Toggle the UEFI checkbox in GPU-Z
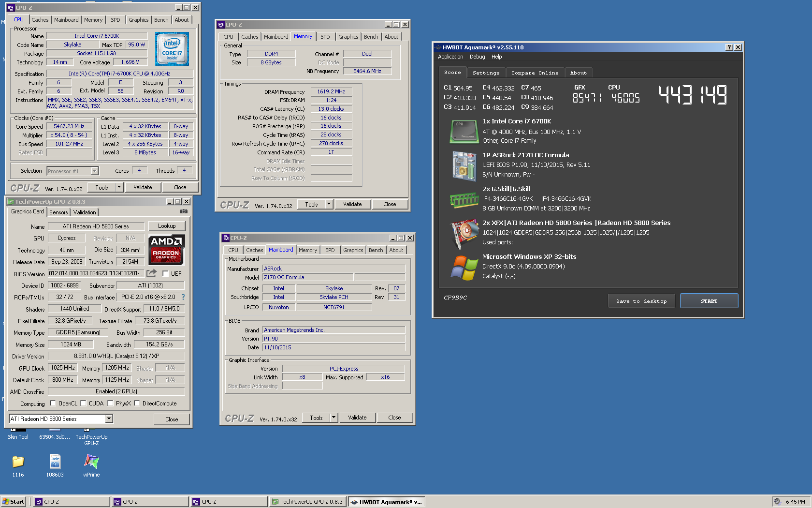 point(165,274)
